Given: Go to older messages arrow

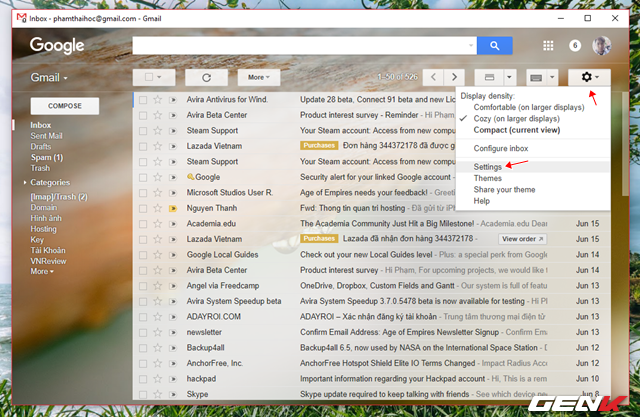Looking at the screenshot, I should tap(454, 77).
